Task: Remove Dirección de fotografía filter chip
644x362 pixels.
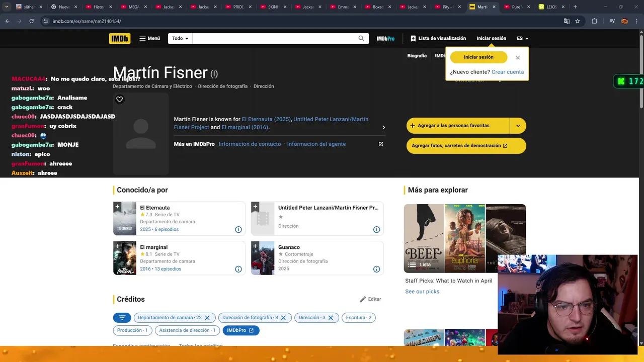Action: 283,318
